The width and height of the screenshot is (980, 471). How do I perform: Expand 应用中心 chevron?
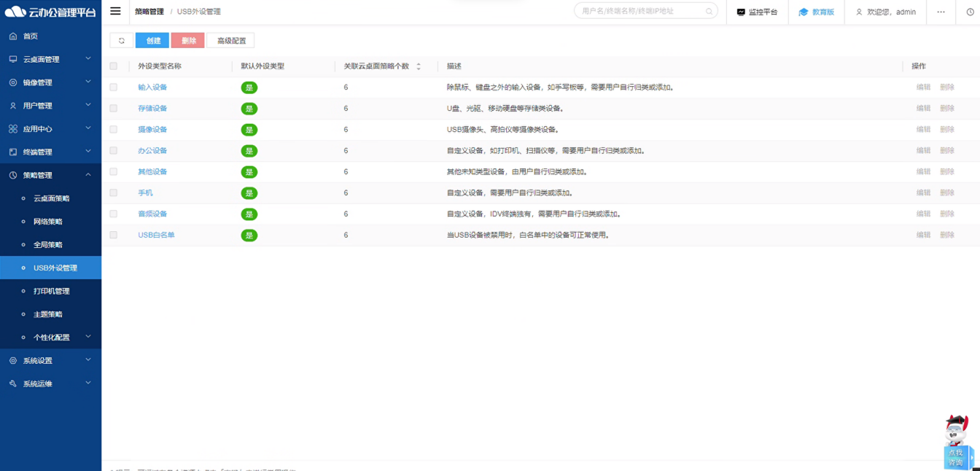coord(88,128)
